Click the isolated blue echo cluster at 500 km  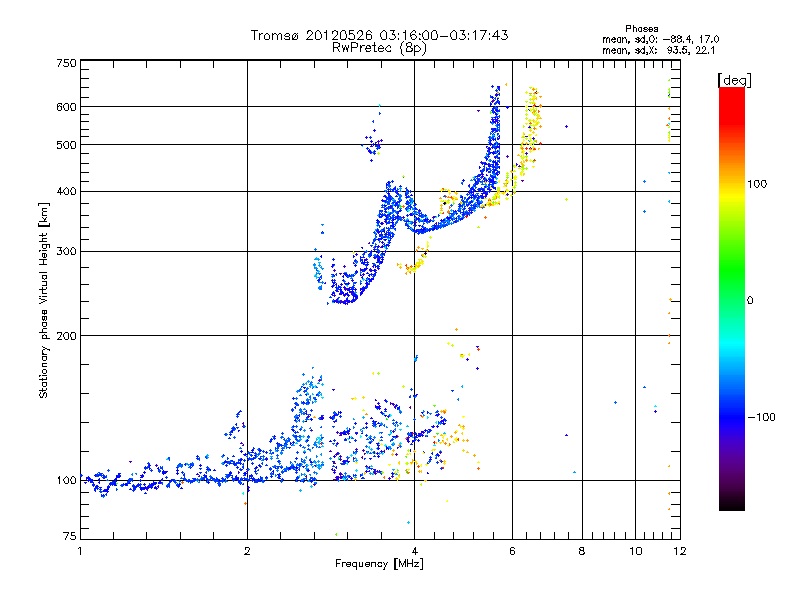point(373,144)
